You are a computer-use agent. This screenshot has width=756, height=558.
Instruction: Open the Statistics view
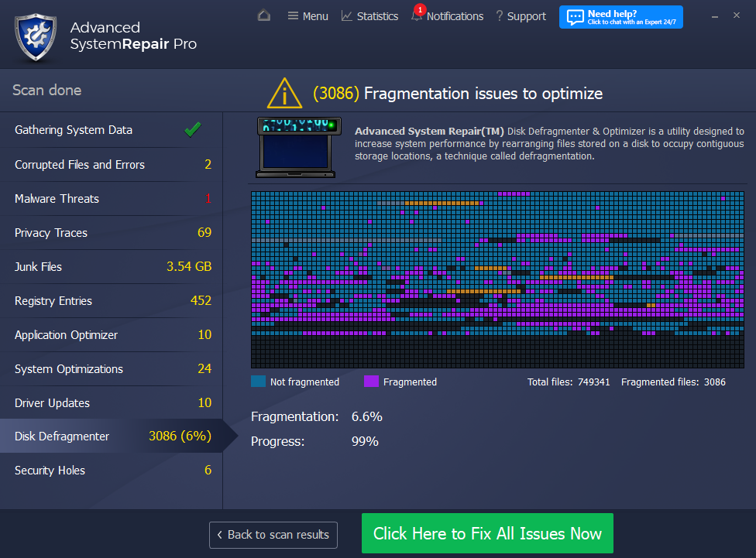coord(369,16)
